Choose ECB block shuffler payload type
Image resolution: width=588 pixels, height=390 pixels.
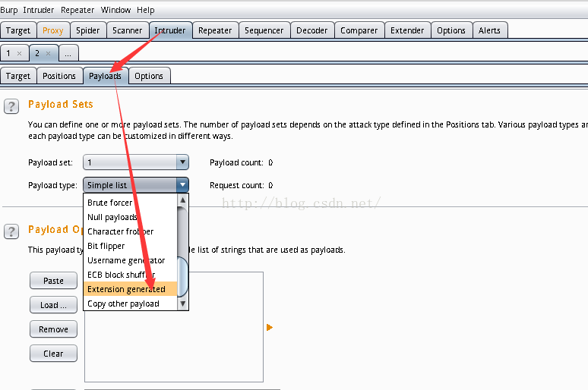pos(130,275)
